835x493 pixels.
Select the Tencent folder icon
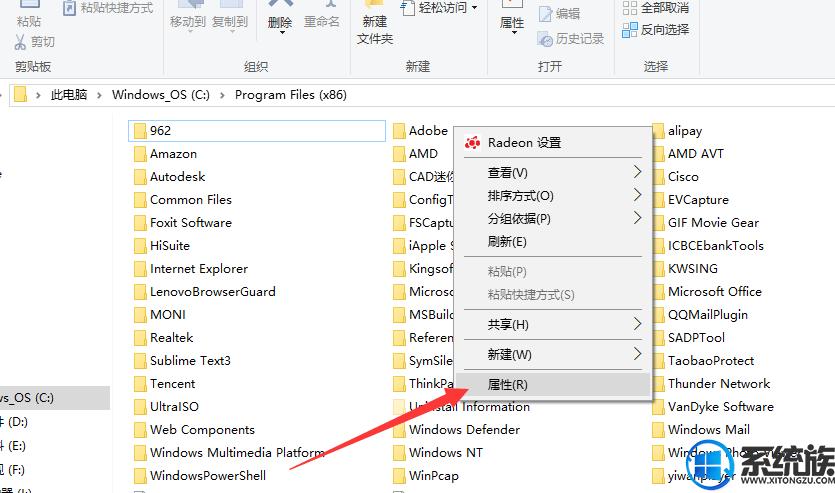pyautogui.click(x=140, y=384)
